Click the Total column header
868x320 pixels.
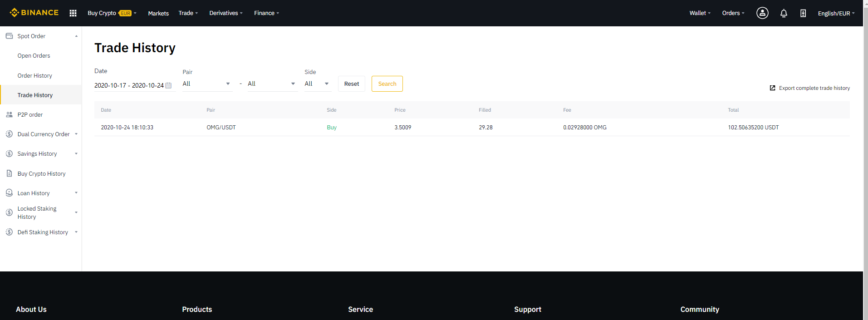pos(734,110)
